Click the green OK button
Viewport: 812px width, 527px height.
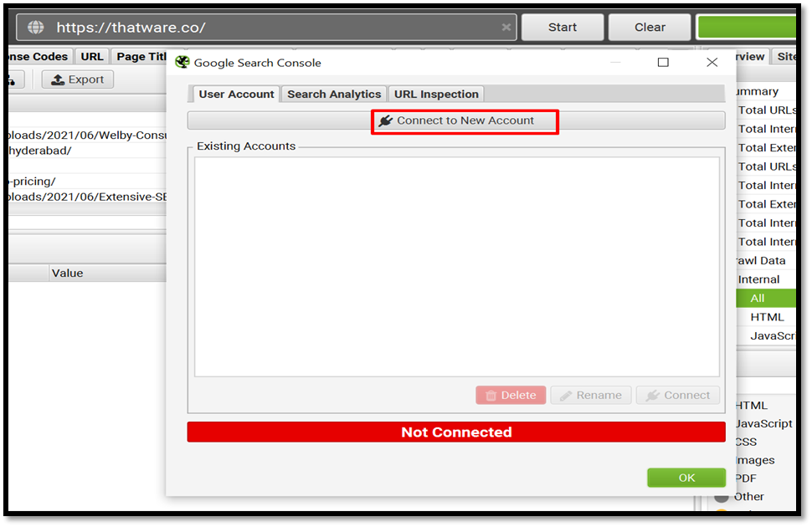[686, 478]
